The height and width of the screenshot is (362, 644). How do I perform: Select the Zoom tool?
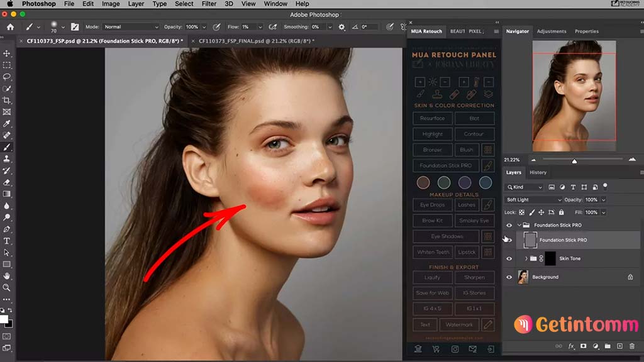coord(7,287)
